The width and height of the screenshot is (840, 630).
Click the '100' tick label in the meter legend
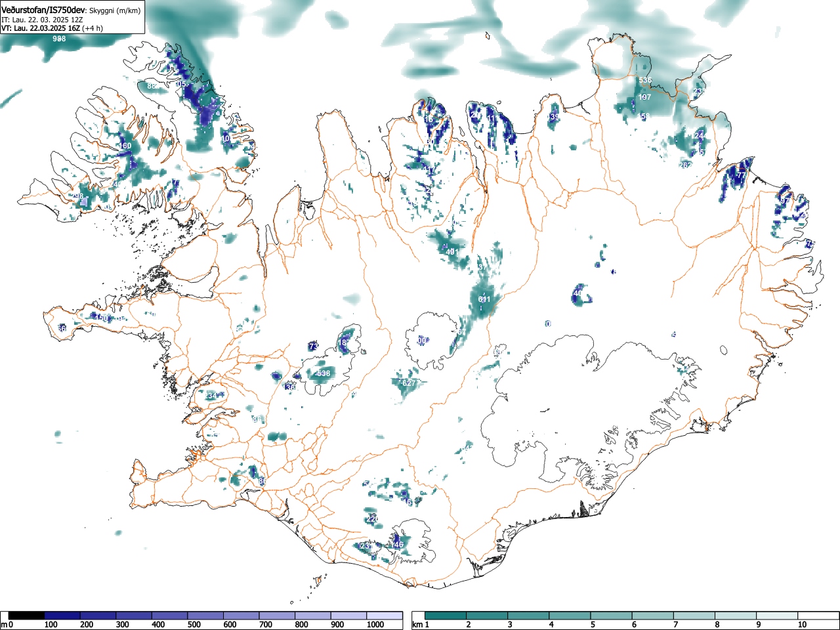(x=51, y=625)
